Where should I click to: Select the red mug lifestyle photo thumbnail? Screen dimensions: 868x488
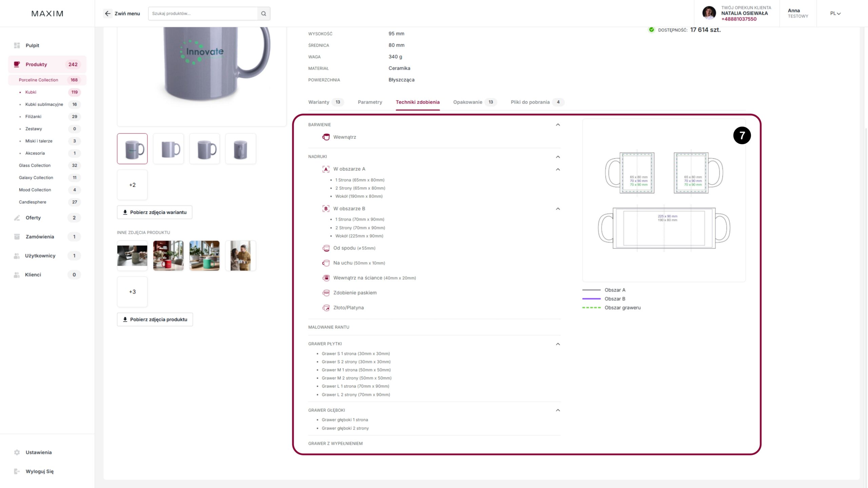point(168,256)
